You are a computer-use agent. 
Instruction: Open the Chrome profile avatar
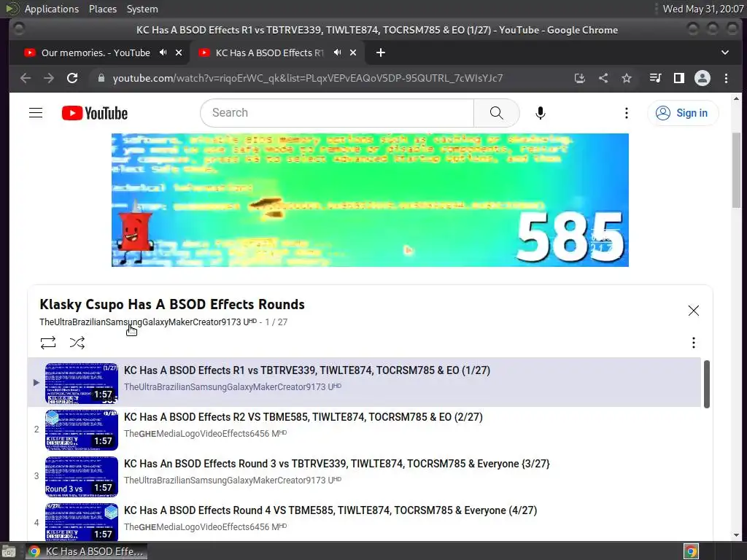click(703, 78)
